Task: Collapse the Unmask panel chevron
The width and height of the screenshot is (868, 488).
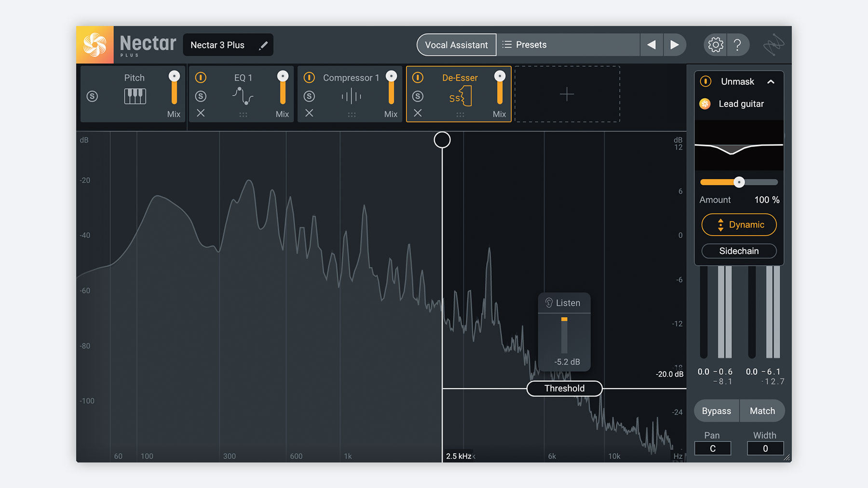Action: [771, 82]
